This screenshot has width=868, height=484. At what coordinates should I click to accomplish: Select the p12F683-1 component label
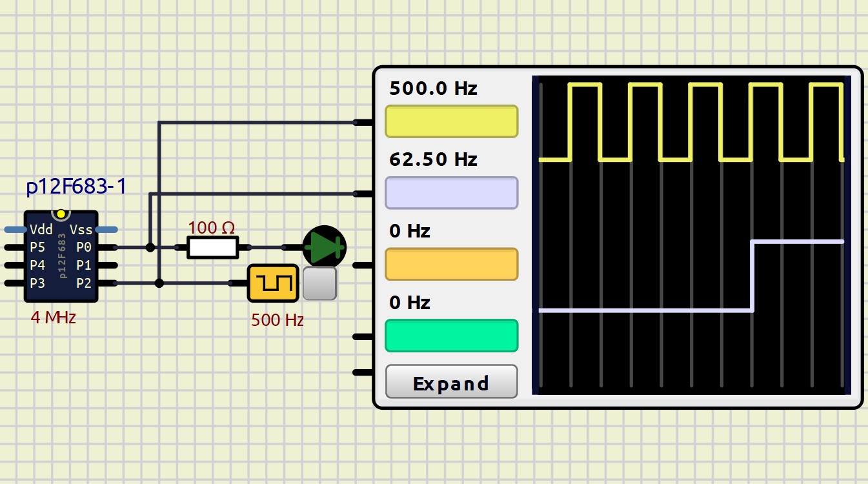tap(76, 187)
